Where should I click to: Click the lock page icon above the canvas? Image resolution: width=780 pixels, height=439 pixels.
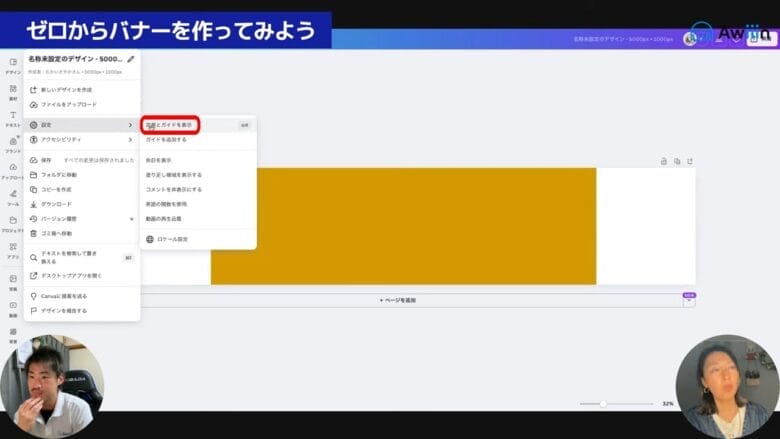664,161
